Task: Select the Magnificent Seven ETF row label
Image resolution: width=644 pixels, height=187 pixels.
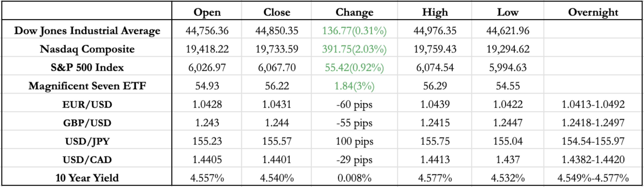Action: click(x=87, y=86)
